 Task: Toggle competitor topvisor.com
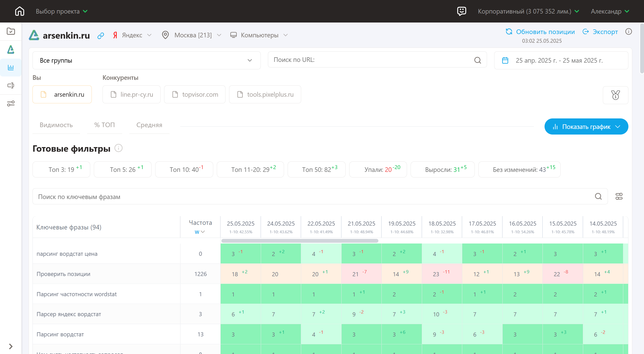coord(195,94)
